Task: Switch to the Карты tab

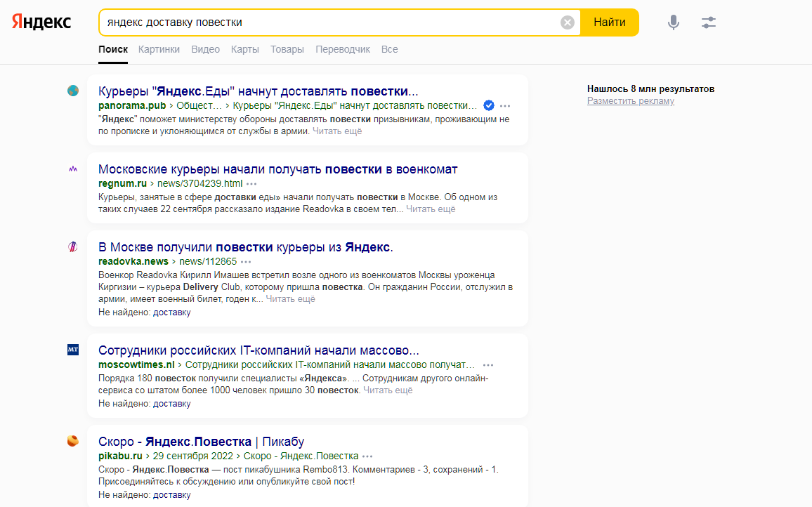Action: click(x=245, y=49)
